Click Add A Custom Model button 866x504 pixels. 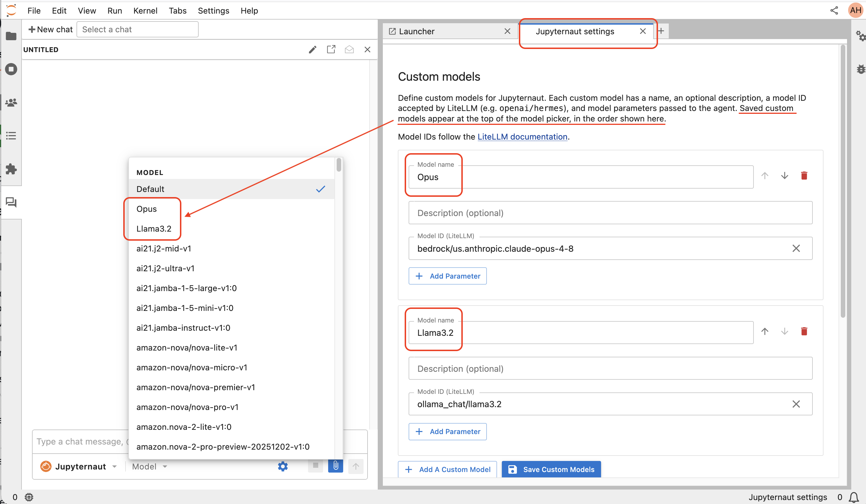click(447, 469)
